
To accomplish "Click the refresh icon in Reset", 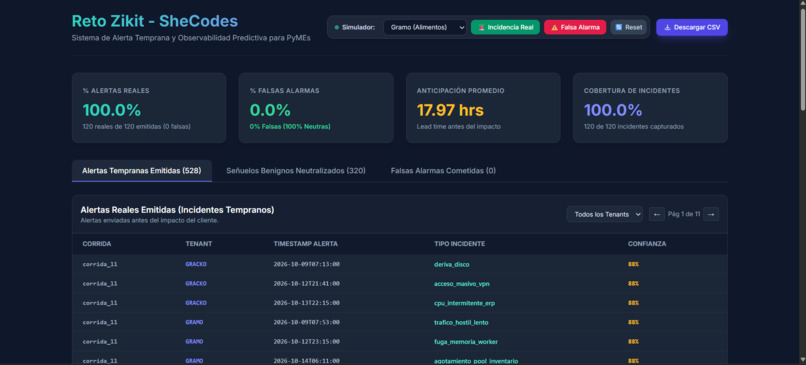I will 619,27.
